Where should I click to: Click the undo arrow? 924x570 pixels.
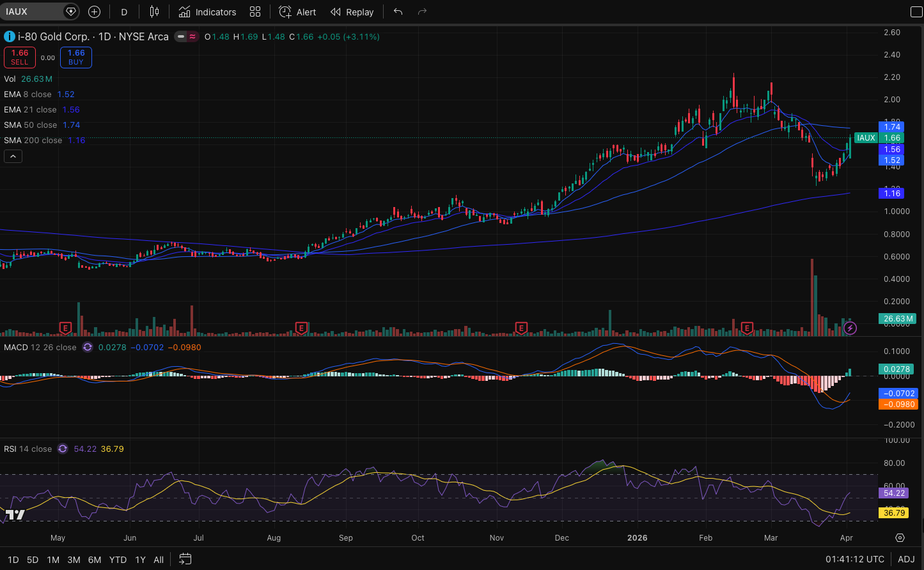[x=398, y=12]
